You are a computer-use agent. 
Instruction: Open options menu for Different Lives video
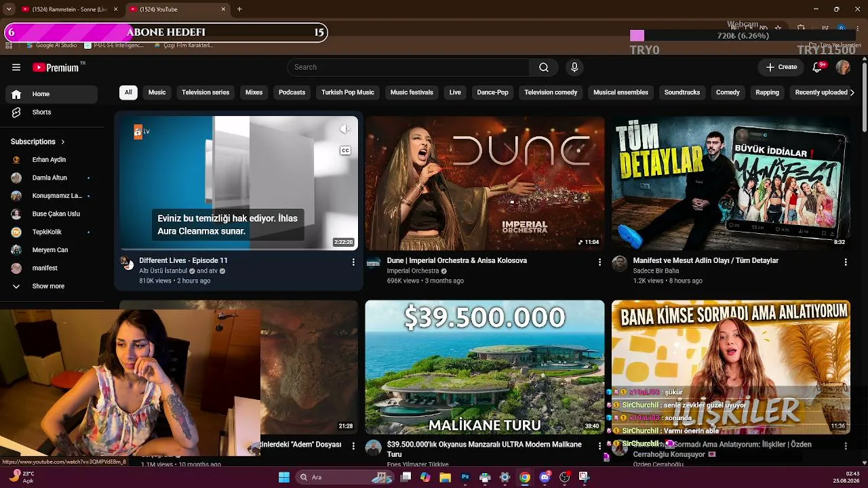point(353,262)
